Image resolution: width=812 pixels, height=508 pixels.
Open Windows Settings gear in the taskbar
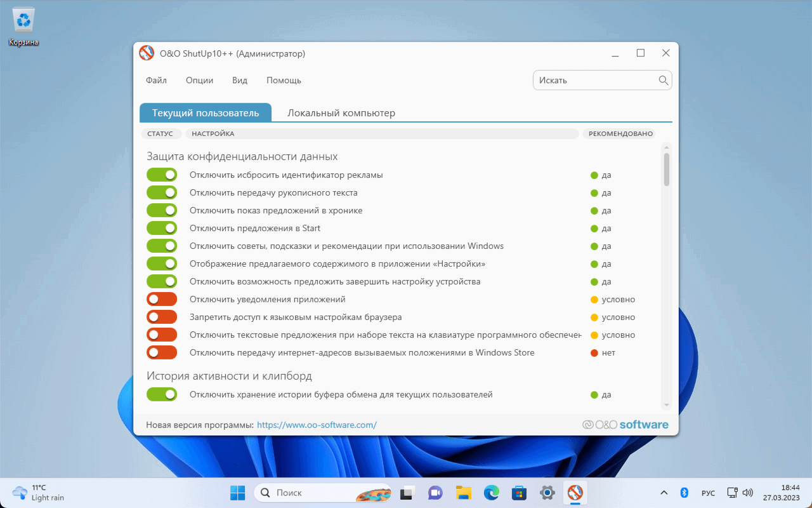click(x=547, y=493)
